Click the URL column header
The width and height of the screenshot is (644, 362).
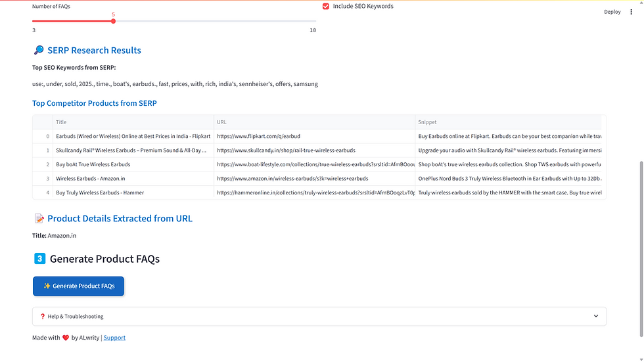coord(314,122)
